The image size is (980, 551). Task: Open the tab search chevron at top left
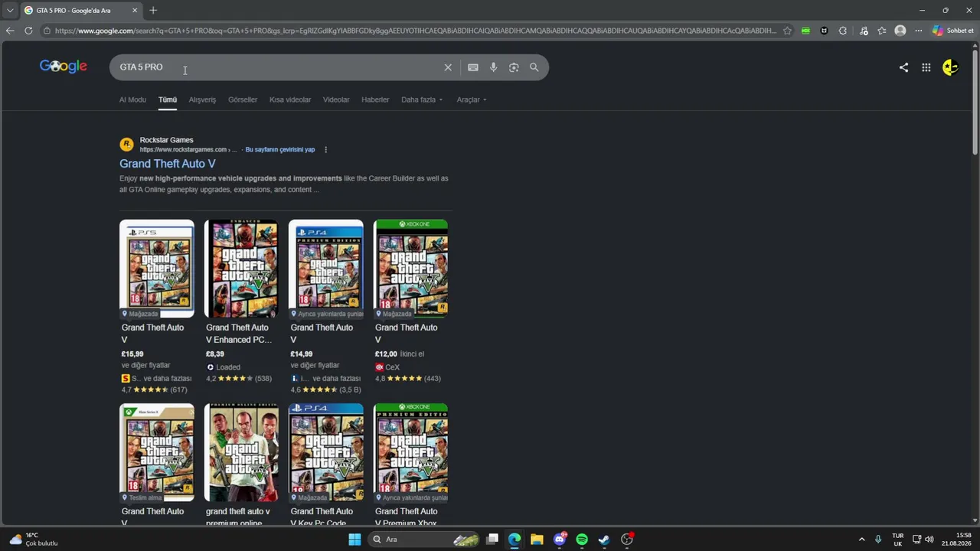[x=10, y=10]
